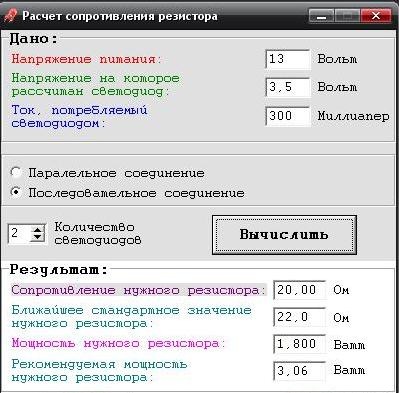
Task: Click recommended power result field 3,06
Action: (x=299, y=371)
